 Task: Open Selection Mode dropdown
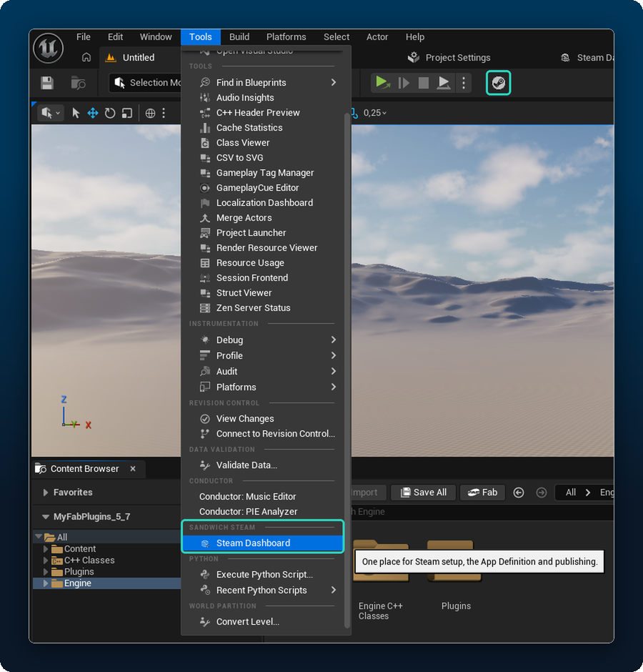[x=146, y=83]
